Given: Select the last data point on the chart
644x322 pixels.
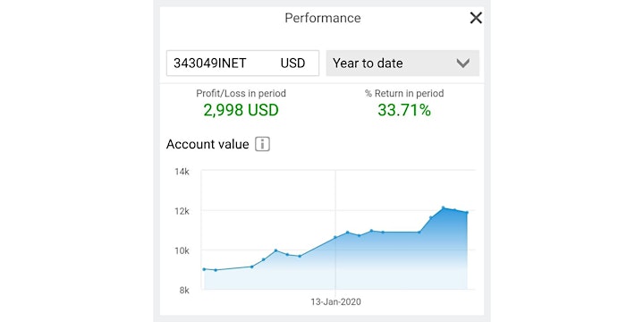Looking at the screenshot, I should tap(467, 212).
